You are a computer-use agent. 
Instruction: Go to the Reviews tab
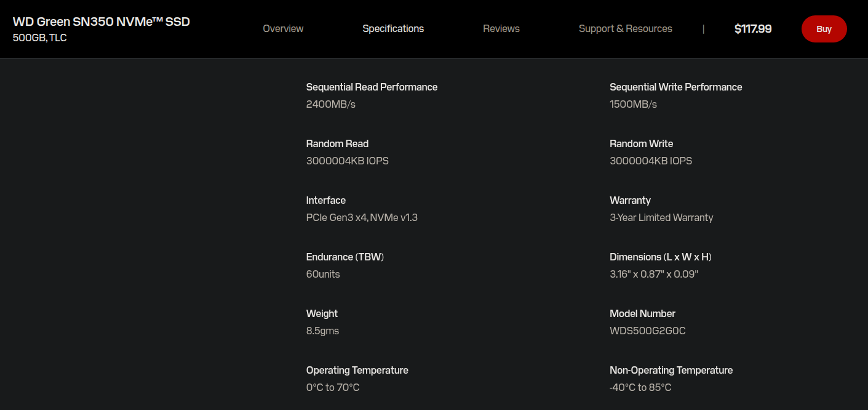click(501, 29)
